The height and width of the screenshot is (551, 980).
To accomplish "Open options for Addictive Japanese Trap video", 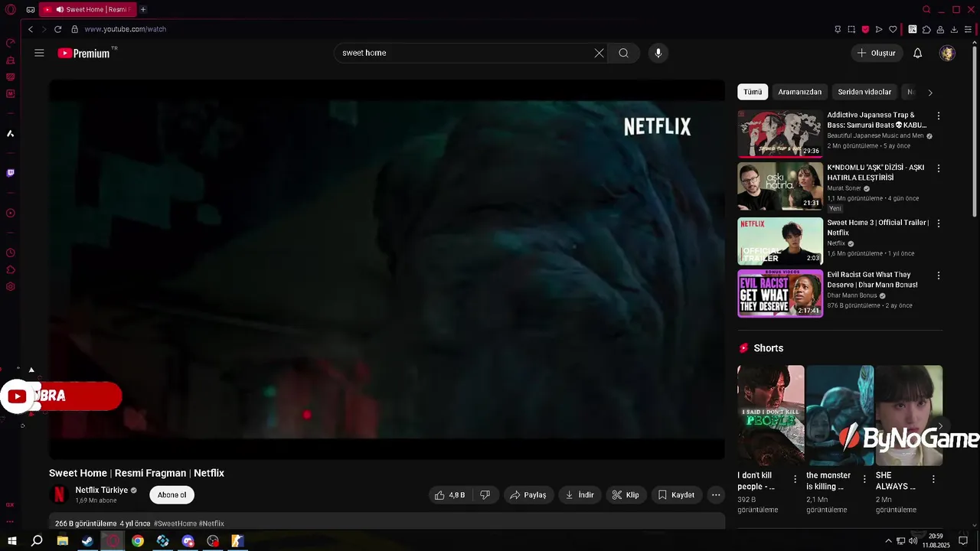I will click(939, 116).
